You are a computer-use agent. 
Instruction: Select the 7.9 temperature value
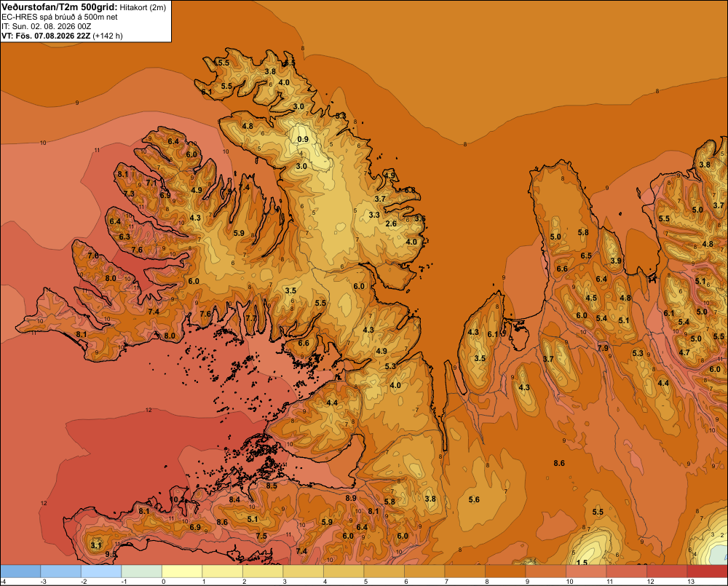[603, 348]
